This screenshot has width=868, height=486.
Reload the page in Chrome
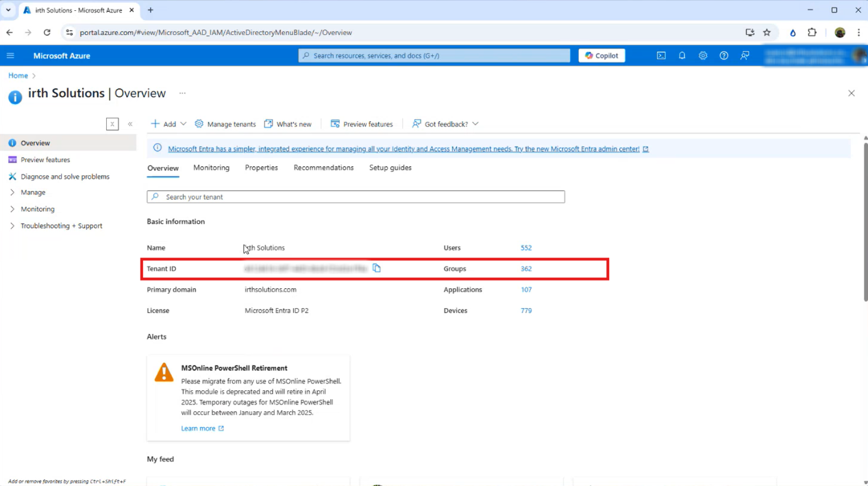[x=47, y=32]
